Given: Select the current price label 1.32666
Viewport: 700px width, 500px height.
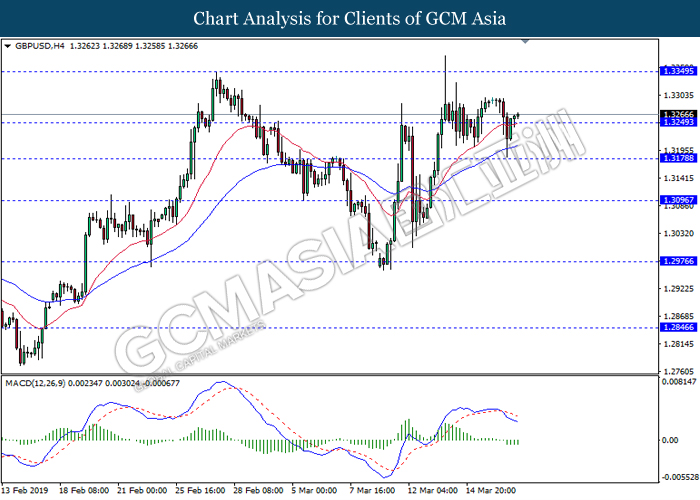Looking at the screenshot, I should [679, 114].
